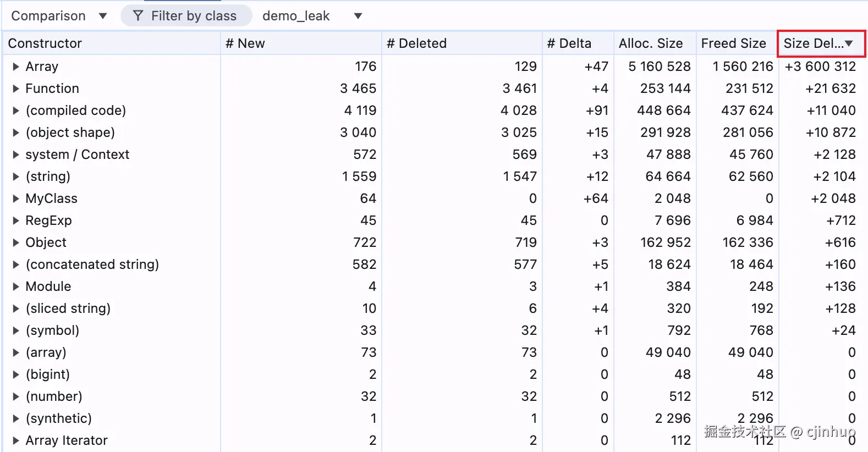Select the Object constructor name
The image size is (868, 452).
[46, 242]
